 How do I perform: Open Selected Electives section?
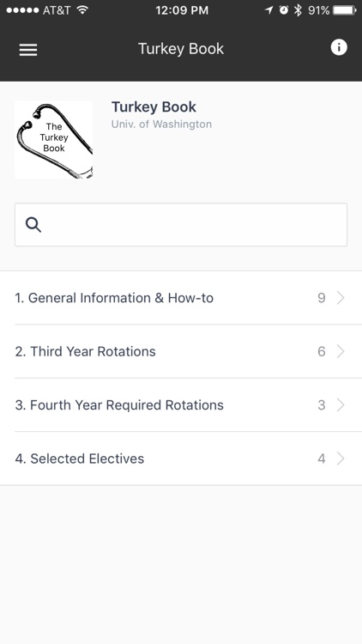(x=181, y=459)
